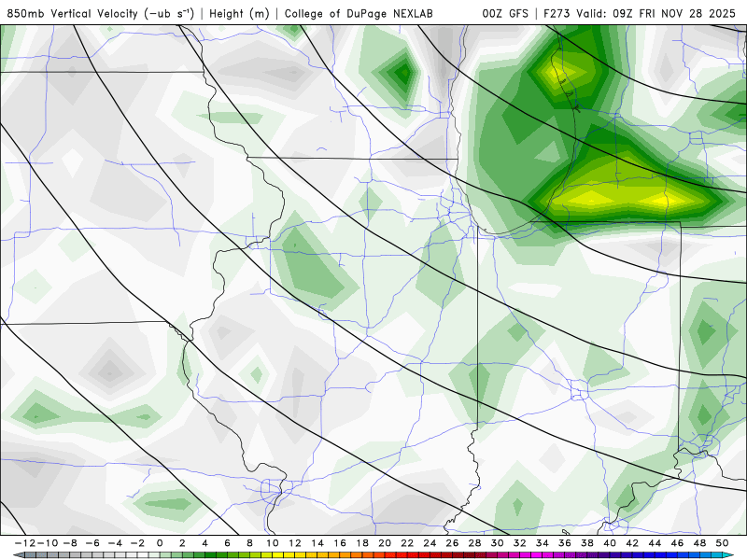Image resolution: width=747 pixels, height=560 pixels.
Task: Click the '16' color scale label
Action: click(340, 543)
